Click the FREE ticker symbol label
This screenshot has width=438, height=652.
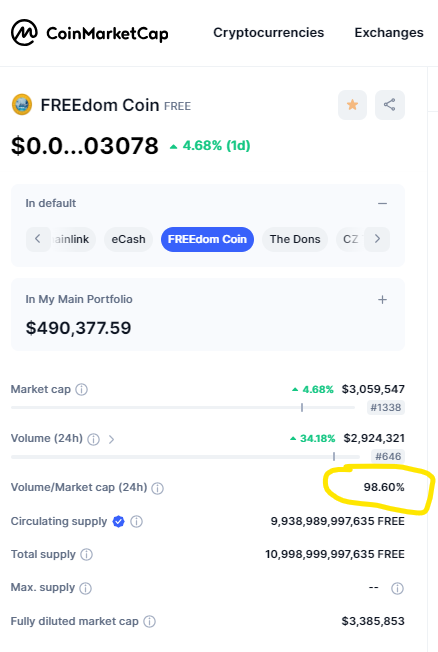pyautogui.click(x=177, y=106)
